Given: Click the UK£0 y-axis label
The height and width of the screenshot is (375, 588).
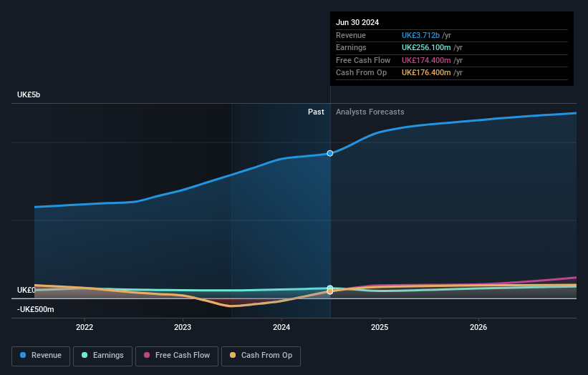Looking at the screenshot, I should pyautogui.click(x=26, y=290).
